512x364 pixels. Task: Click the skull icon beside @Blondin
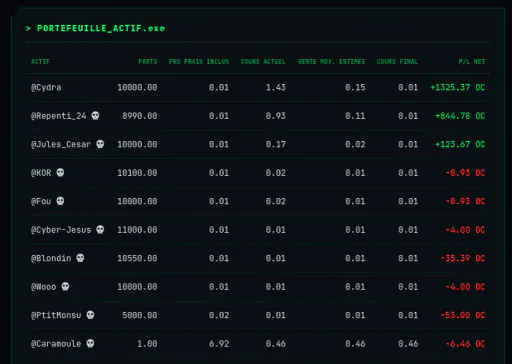coord(80,258)
